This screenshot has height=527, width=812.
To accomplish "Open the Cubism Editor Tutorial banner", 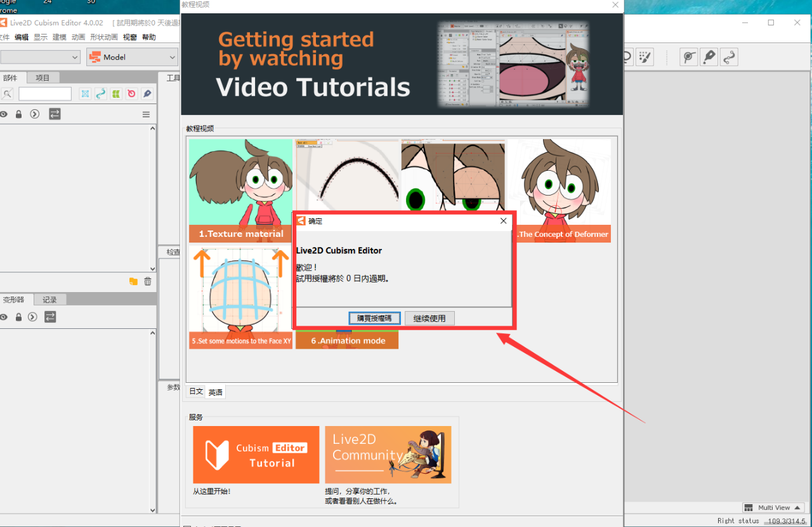I will (x=256, y=455).
